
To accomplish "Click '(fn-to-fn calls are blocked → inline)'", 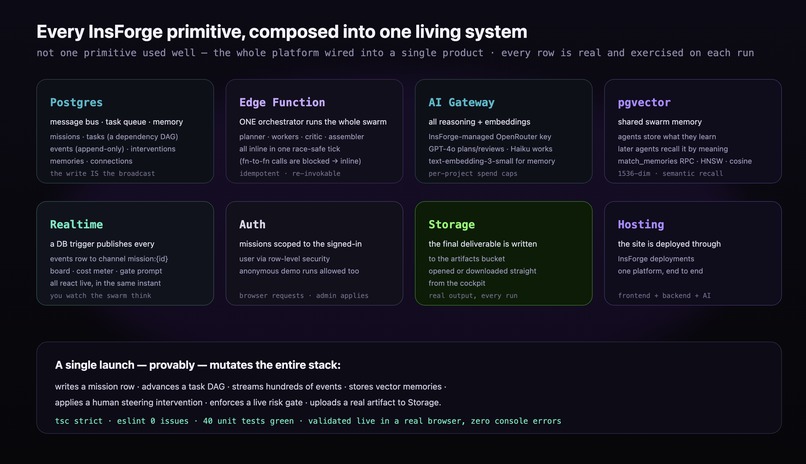I will pos(300,161).
